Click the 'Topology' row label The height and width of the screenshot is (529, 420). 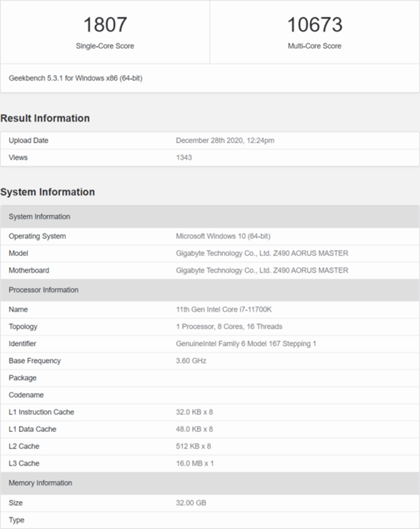coord(23,327)
